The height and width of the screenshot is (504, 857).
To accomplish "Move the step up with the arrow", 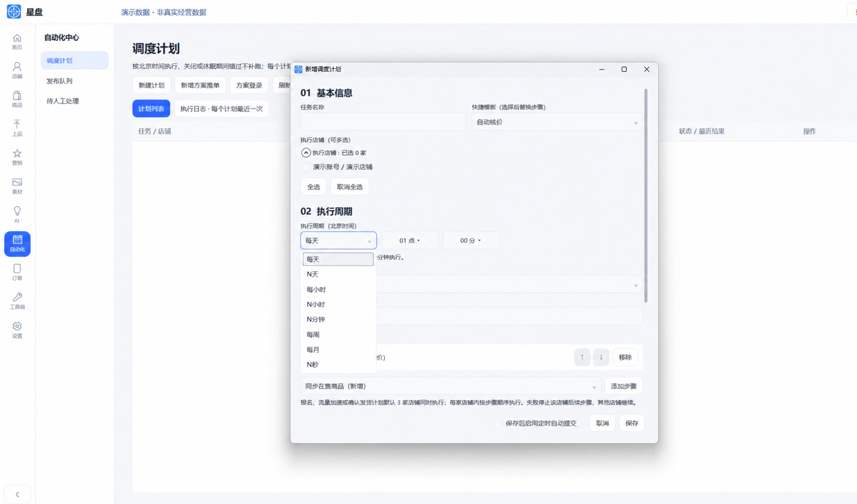I will point(582,357).
